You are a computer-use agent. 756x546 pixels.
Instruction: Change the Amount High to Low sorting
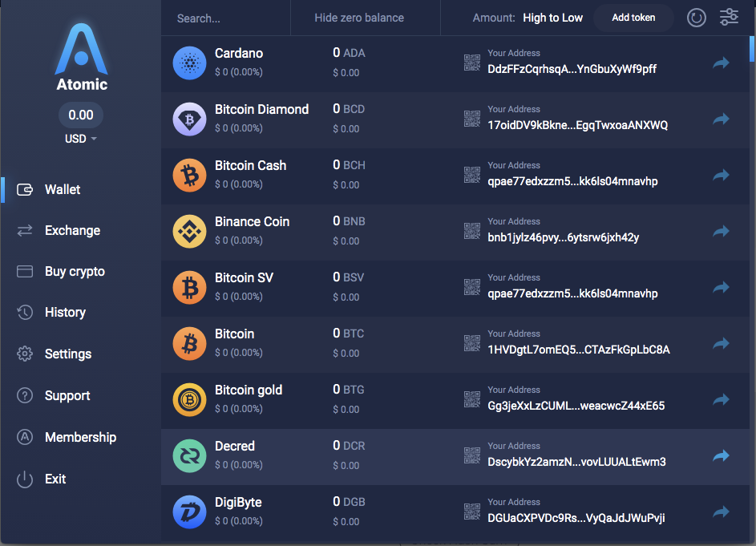pos(552,18)
